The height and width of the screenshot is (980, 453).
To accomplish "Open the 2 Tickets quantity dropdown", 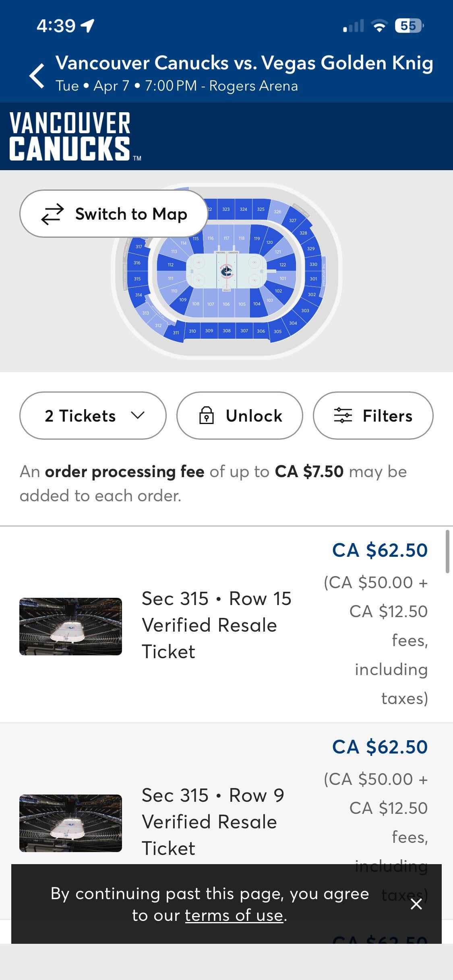I will pos(93,416).
